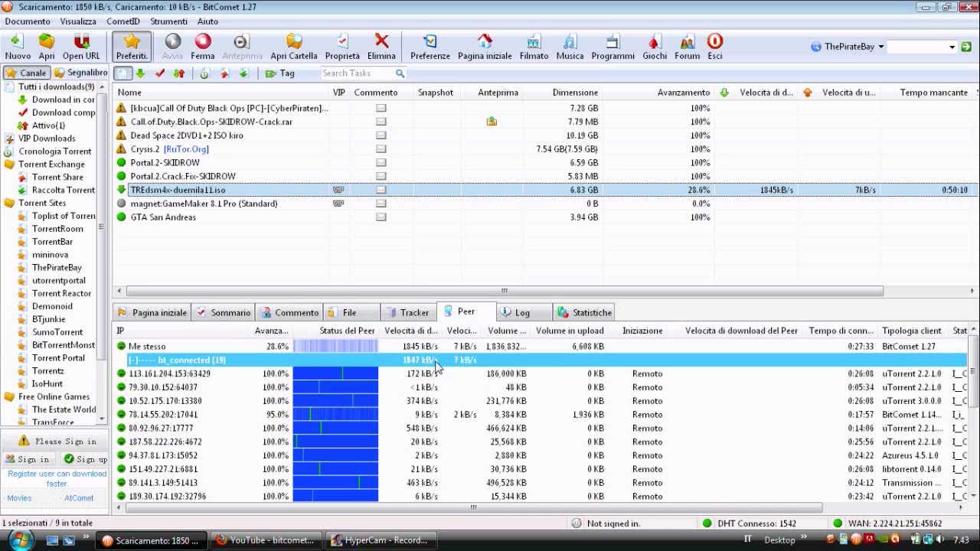980x551 pixels.
Task: Switch to the Statistiche tab
Action: click(584, 312)
